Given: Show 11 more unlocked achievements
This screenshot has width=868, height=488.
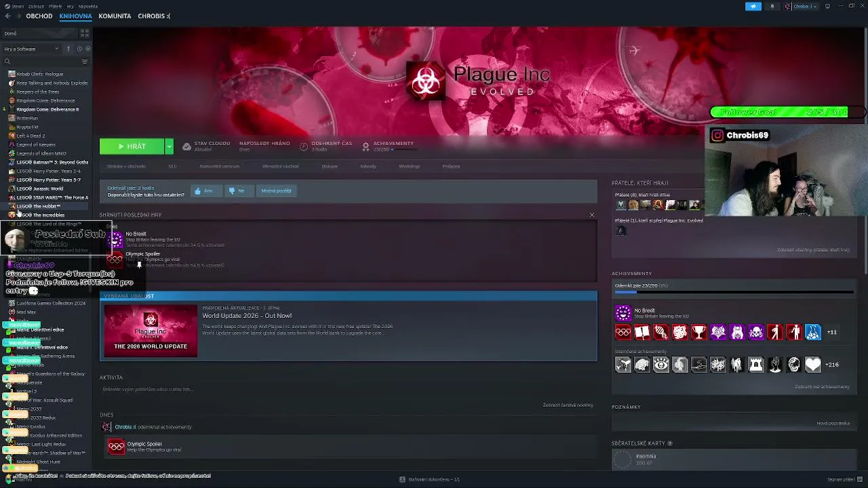Looking at the screenshot, I should pos(832,332).
